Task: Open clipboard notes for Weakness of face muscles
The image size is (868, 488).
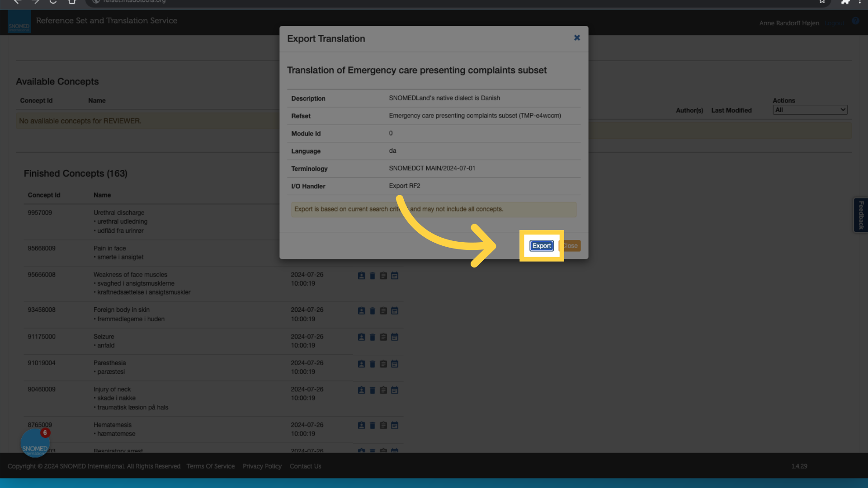Action: click(x=383, y=276)
